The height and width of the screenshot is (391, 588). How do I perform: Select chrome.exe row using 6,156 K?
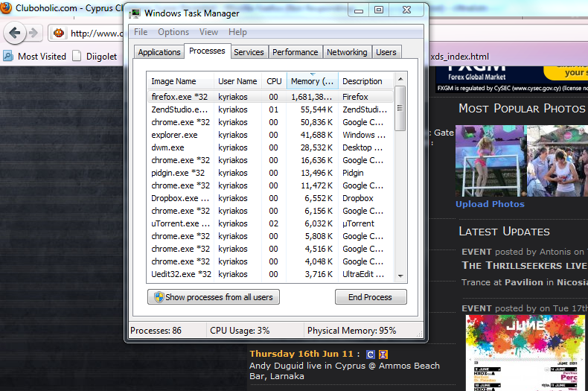click(x=270, y=211)
